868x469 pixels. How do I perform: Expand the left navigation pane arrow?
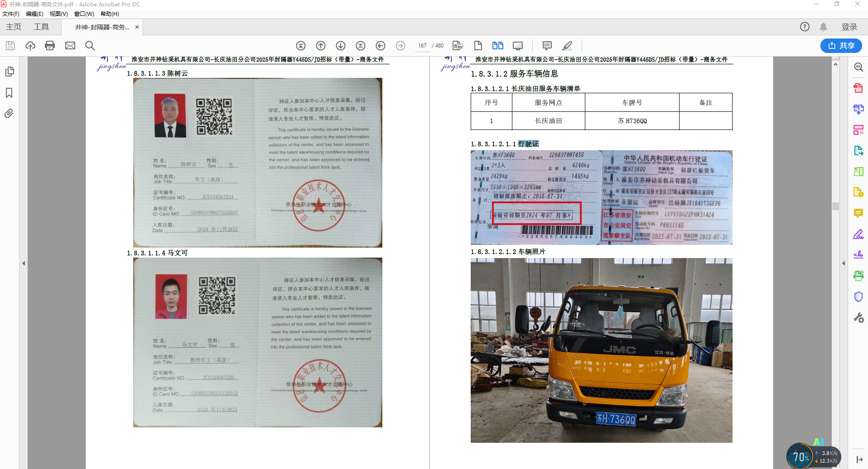(x=24, y=263)
